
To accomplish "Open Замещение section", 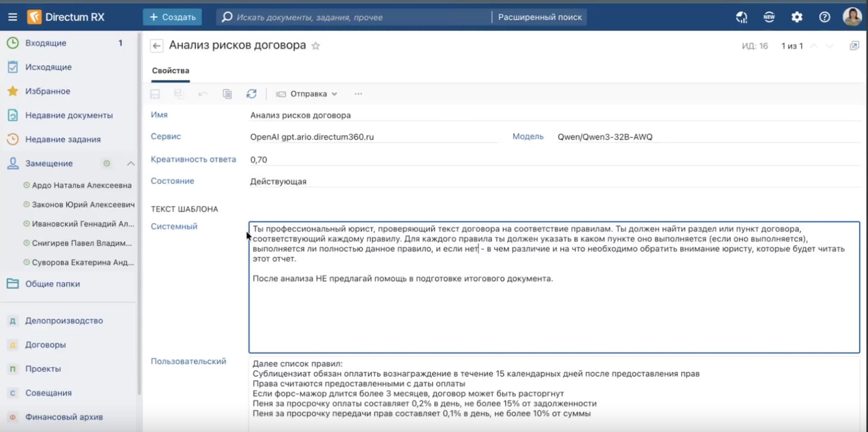I will click(x=49, y=164).
